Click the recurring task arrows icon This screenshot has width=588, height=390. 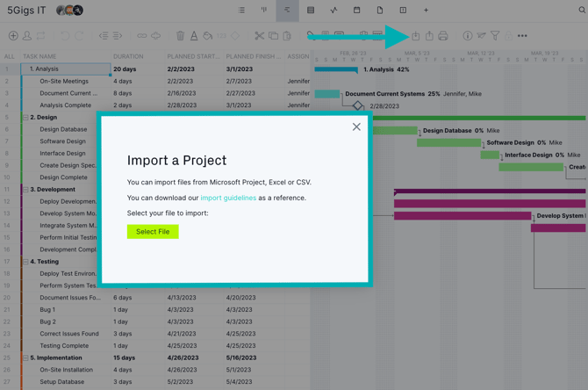pos(41,36)
